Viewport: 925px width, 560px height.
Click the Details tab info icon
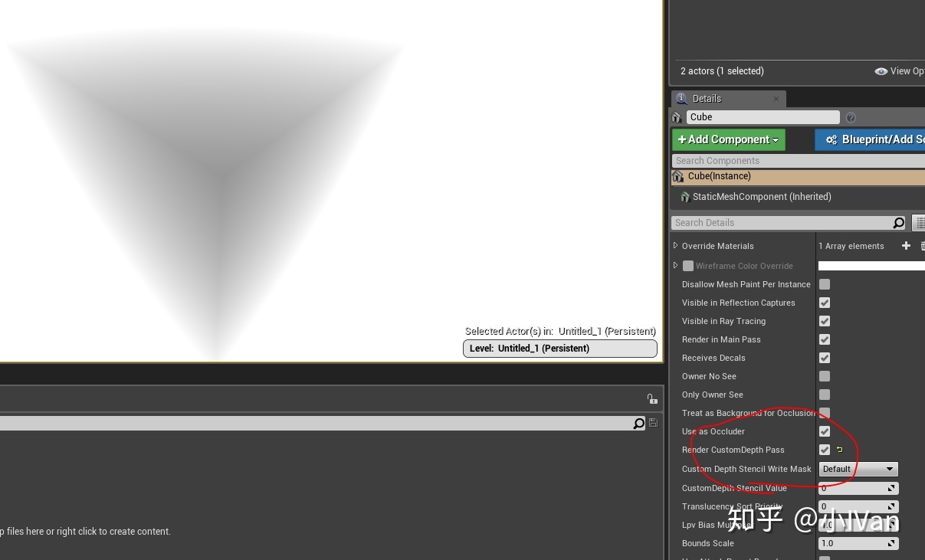point(682,98)
